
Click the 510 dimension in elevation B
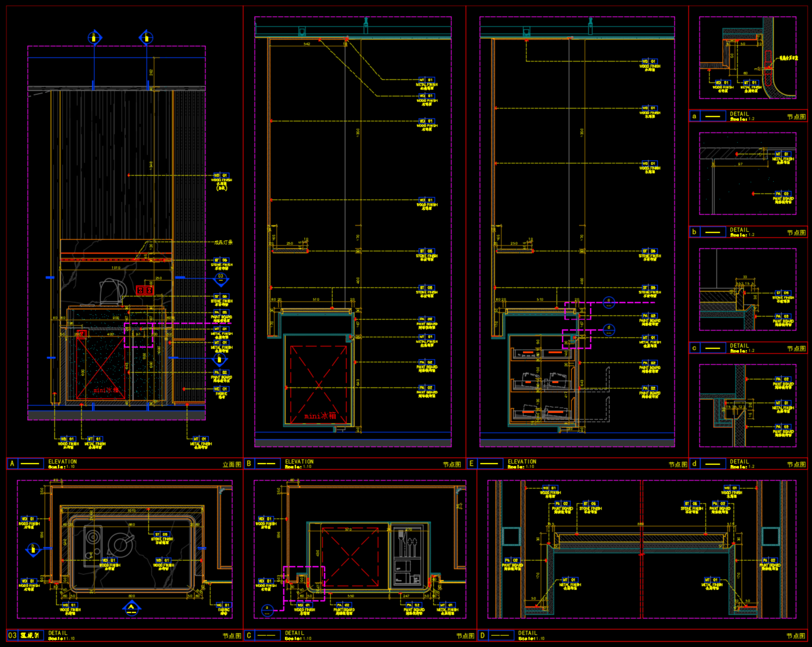click(316, 299)
